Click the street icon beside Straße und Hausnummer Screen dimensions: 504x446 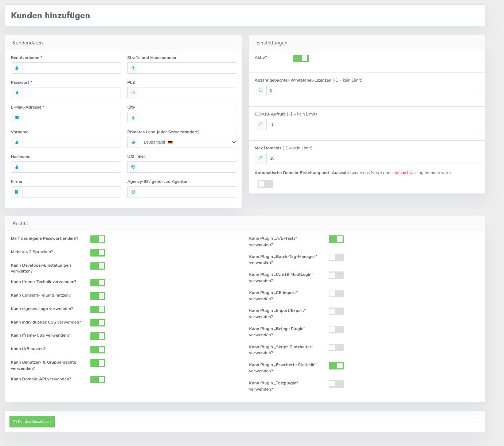tap(133, 68)
